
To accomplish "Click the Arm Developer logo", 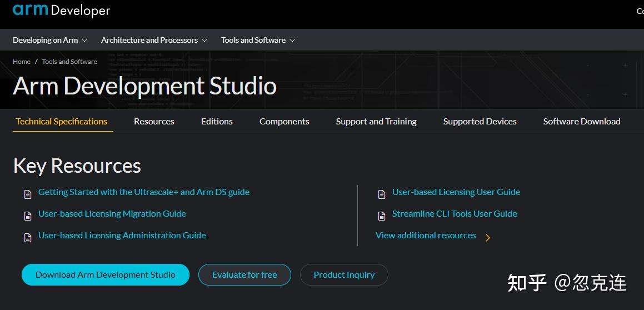I will [61, 10].
